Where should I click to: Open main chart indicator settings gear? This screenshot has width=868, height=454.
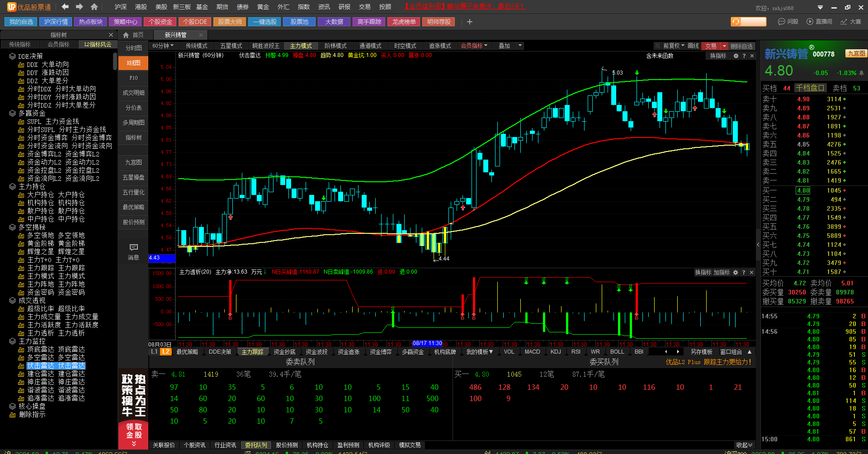736,56
